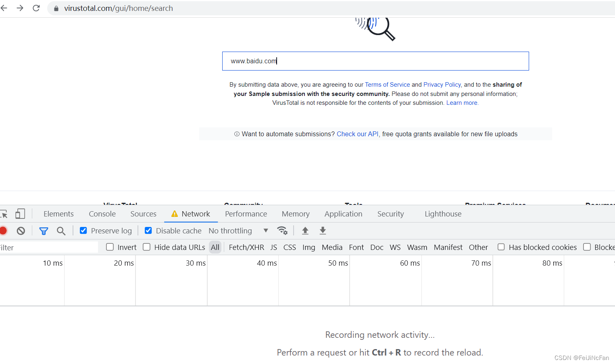Filter requests by JS
The width and height of the screenshot is (615, 364).
point(274,247)
